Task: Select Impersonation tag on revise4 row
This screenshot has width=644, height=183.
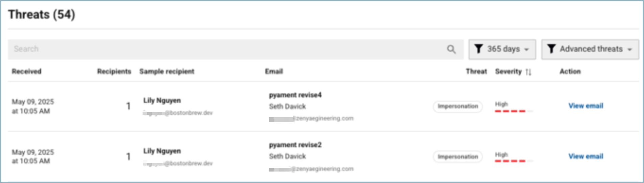Action: 458,106
